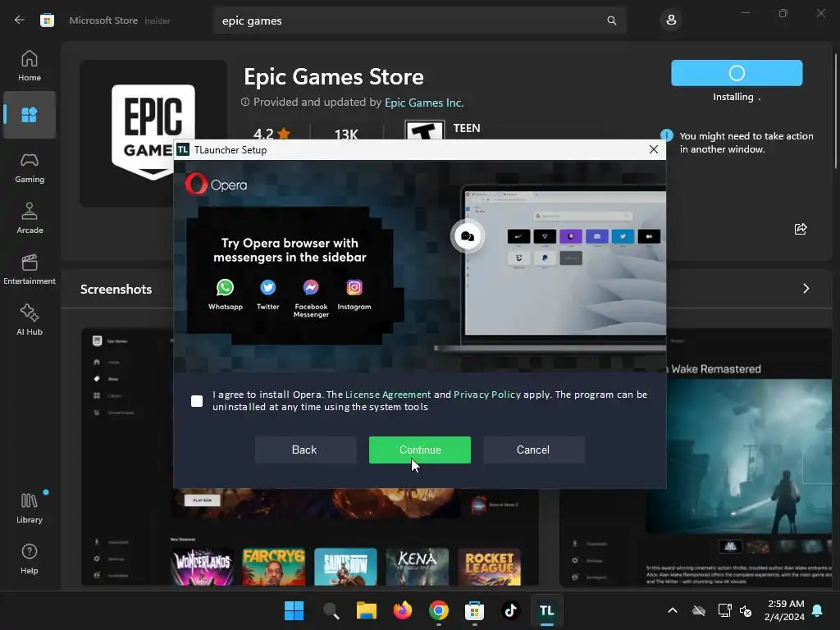Click the green Continue button
The width and height of the screenshot is (840, 630).
[x=420, y=450]
